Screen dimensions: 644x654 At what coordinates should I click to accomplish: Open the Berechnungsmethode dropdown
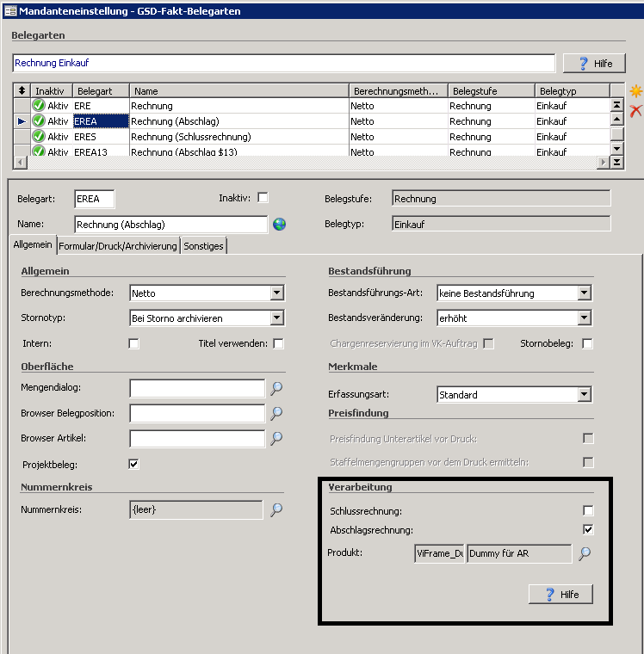point(276,293)
